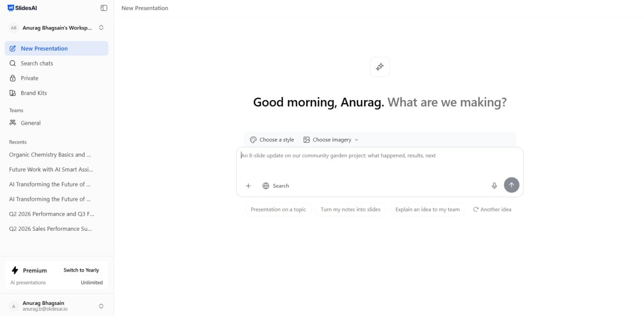Click the Unlimited AI presentations value
The image size is (644, 316).
click(x=92, y=283)
